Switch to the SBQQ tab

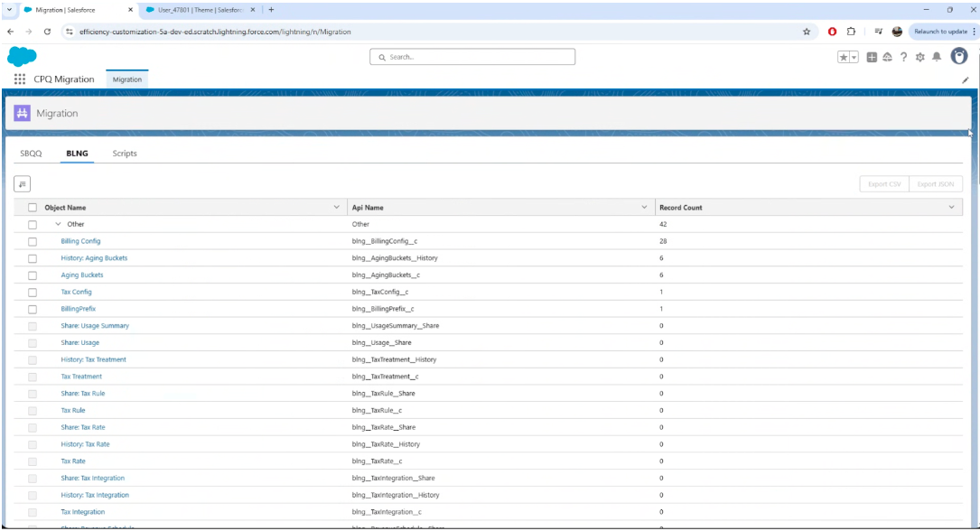31,154
